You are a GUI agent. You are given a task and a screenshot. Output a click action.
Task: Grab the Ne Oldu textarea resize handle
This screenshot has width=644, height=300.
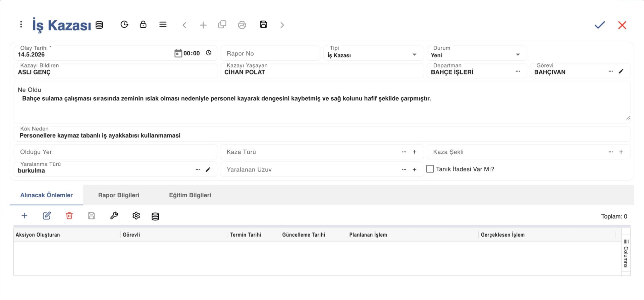point(628,118)
